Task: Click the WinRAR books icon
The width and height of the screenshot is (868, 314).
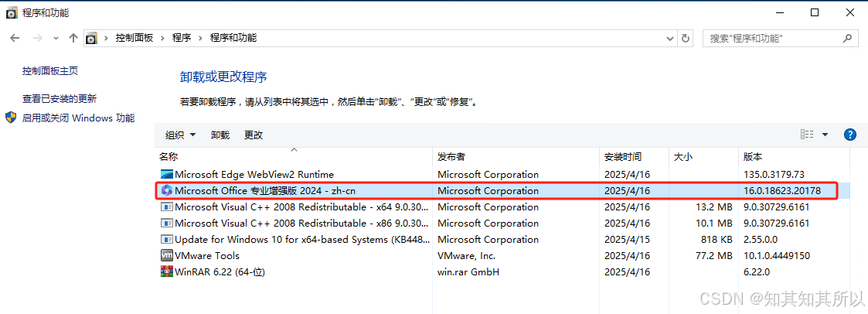Action: (x=167, y=272)
